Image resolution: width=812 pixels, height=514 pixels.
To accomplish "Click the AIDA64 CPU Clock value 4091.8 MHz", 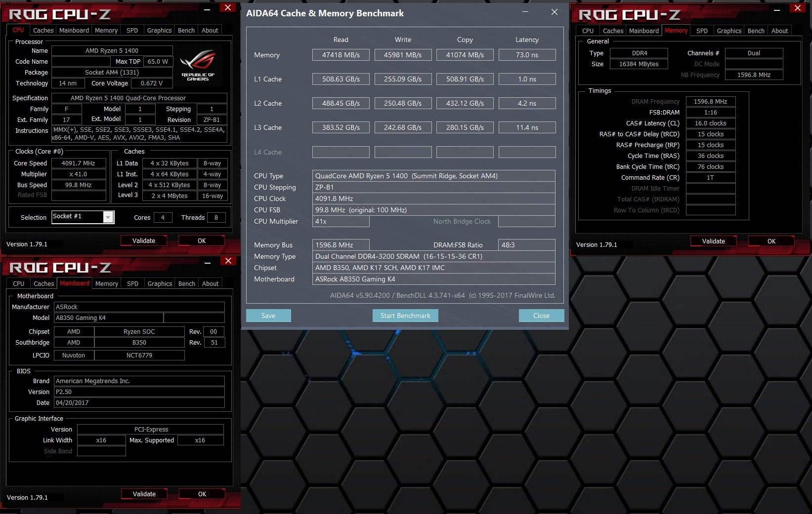I will pos(434,198).
